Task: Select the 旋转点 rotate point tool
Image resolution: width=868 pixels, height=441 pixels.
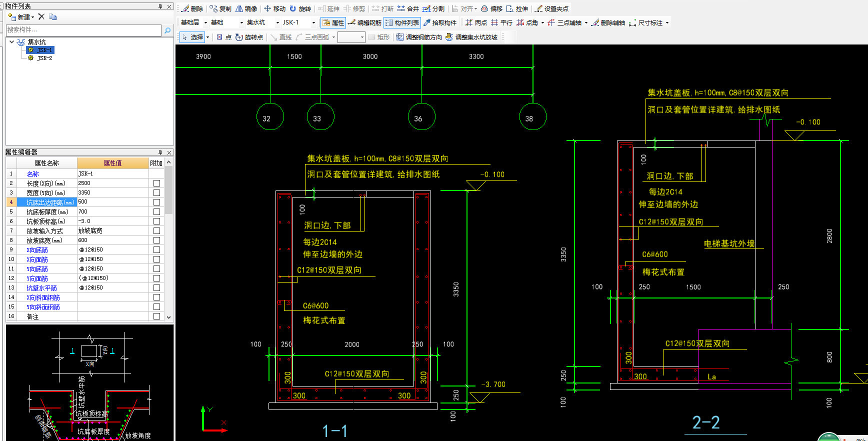Action: [249, 37]
